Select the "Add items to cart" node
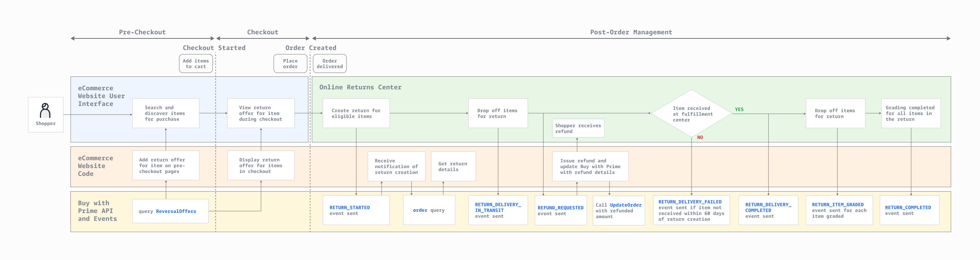The image size is (980, 260). (195, 63)
